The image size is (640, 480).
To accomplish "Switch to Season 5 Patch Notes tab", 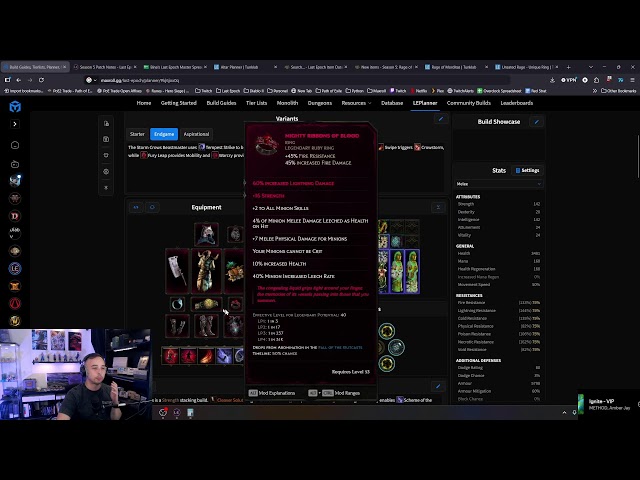I will click(x=105, y=67).
